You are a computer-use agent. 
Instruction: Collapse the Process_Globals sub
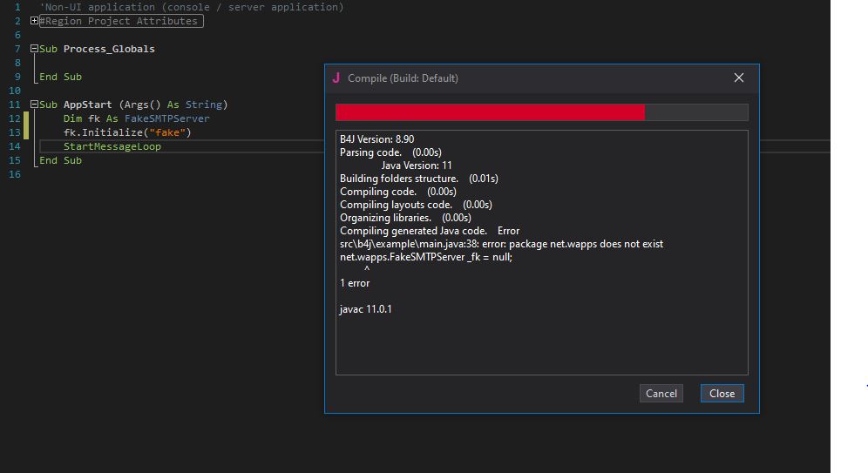tap(34, 49)
